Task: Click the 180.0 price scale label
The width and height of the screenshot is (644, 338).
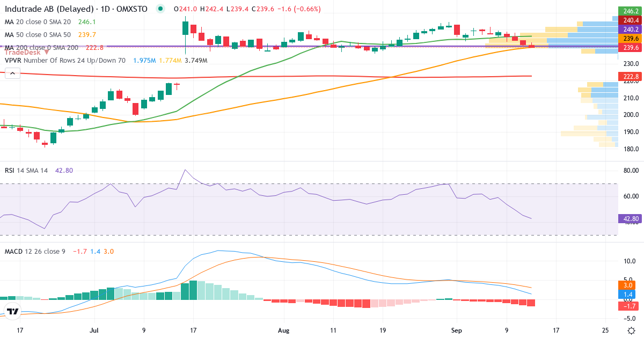Action: coord(631,149)
